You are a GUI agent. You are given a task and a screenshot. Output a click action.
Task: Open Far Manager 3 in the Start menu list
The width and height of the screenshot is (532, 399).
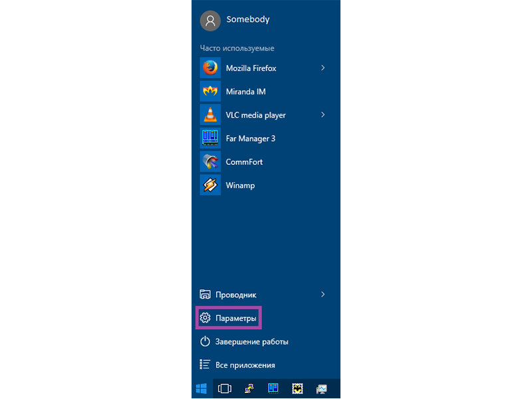pos(250,138)
